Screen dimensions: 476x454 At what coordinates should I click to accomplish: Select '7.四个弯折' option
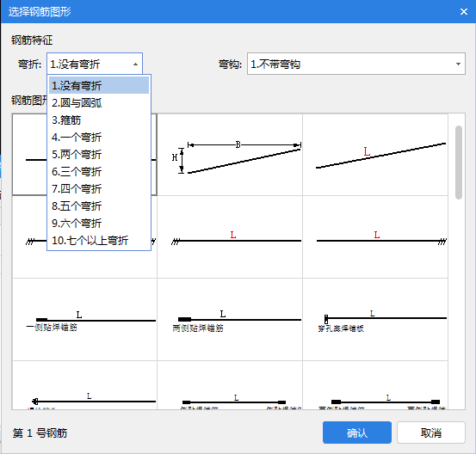coord(99,188)
